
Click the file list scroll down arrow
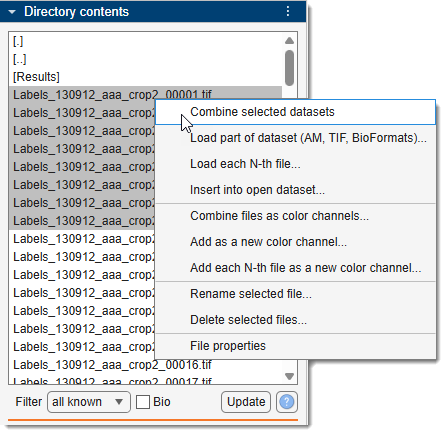(x=289, y=376)
